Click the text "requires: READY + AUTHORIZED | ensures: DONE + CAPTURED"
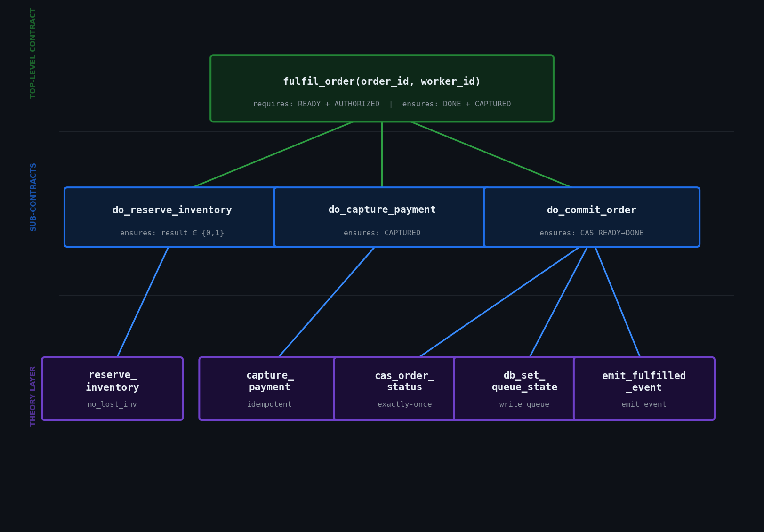The width and height of the screenshot is (764, 532). pos(382,104)
